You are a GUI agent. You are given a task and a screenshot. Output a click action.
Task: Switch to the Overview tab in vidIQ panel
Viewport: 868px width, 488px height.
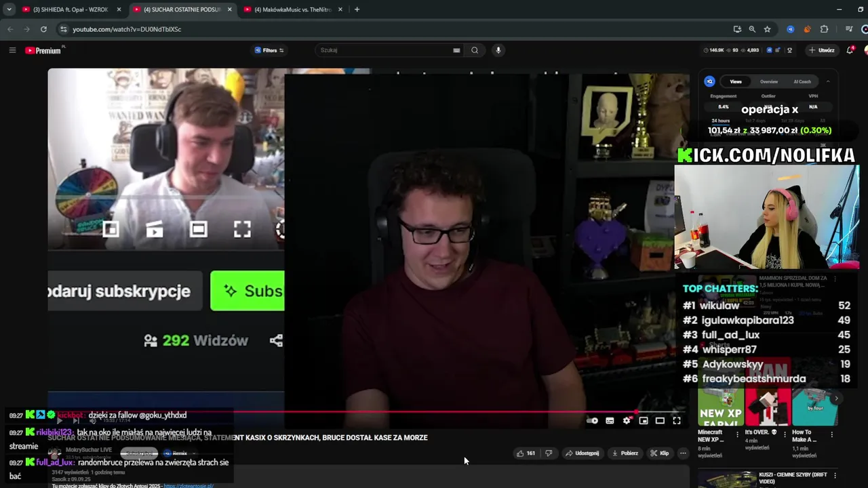click(x=769, y=81)
